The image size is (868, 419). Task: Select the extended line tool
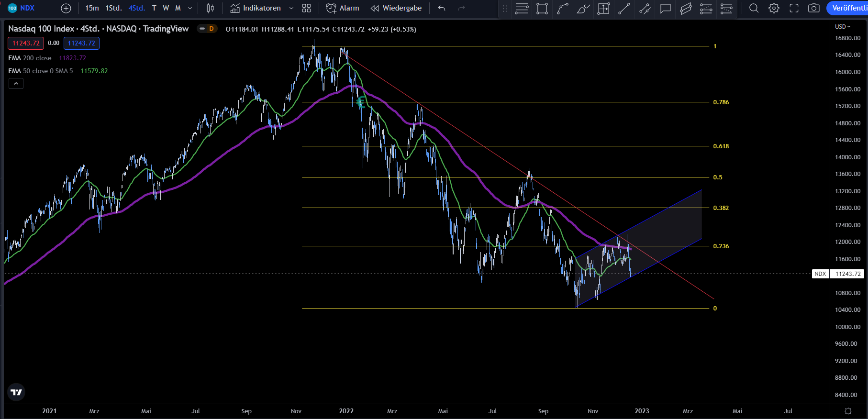tap(645, 8)
